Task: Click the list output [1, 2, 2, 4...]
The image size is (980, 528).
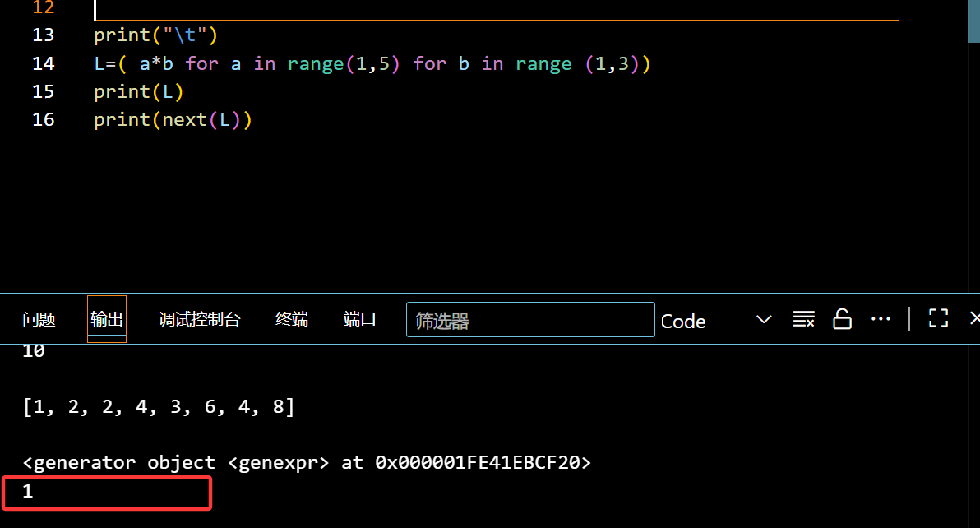Action: pos(158,407)
